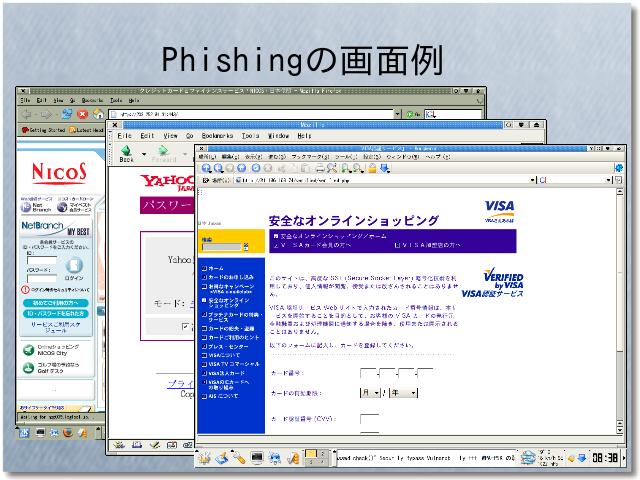Expand Konqueror location bar history arrow
The image size is (640, 480).
[532, 180]
